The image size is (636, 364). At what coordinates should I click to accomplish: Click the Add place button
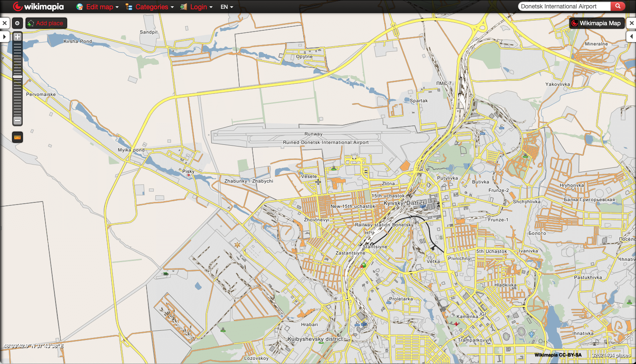[46, 23]
